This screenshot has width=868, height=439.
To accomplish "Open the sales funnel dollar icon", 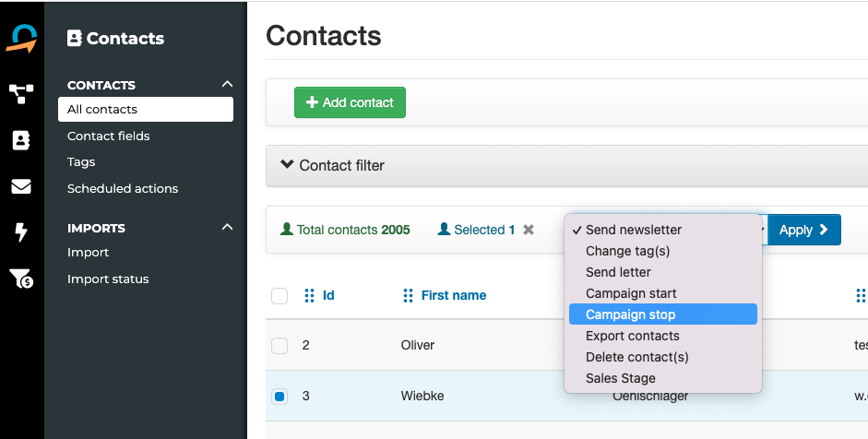I will [21, 279].
